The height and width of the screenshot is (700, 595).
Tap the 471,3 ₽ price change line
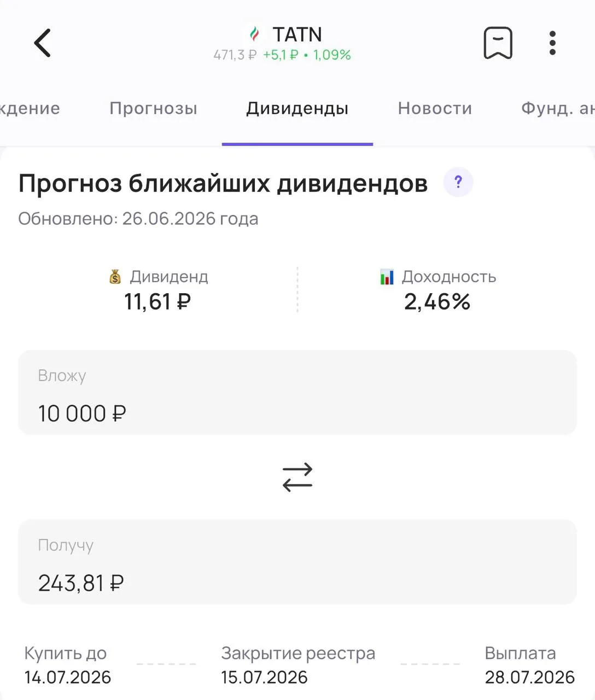pyautogui.click(x=282, y=55)
